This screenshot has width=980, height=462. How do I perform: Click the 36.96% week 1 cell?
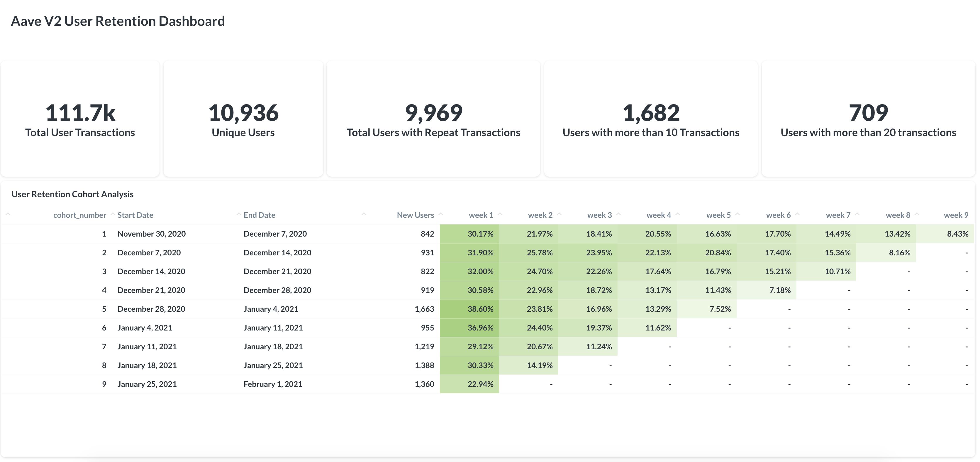click(x=469, y=328)
